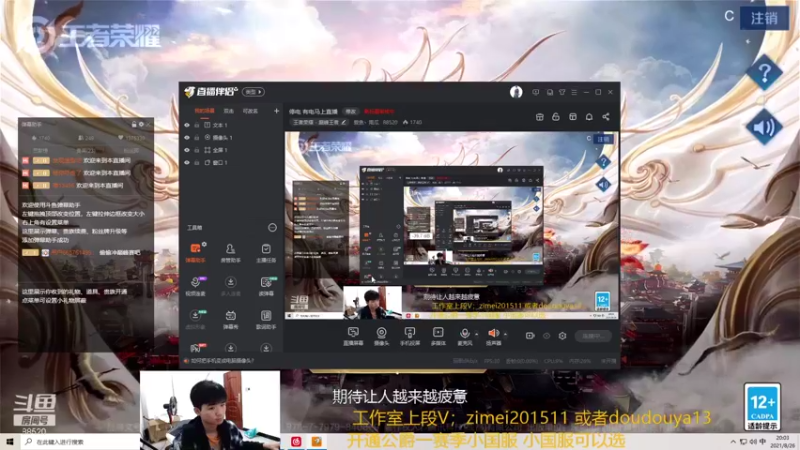The height and width of the screenshot is (450, 800).
Task: Add a 多媒体 multimedia source
Action: (x=438, y=336)
